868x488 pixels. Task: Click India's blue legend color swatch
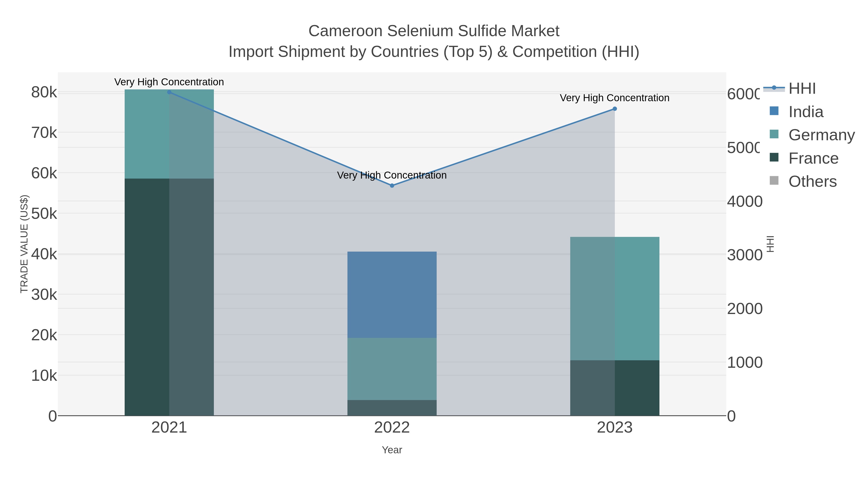774,111
